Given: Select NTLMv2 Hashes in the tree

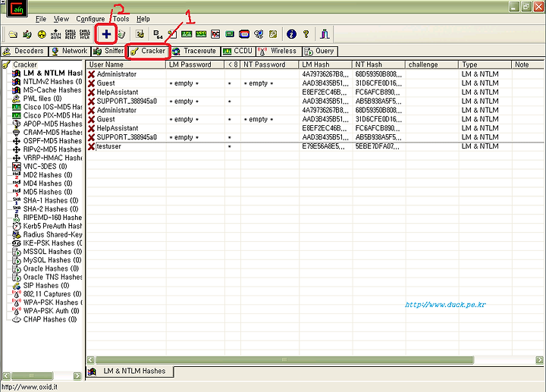Looking at the screenshot, I should tap(52, 82).
